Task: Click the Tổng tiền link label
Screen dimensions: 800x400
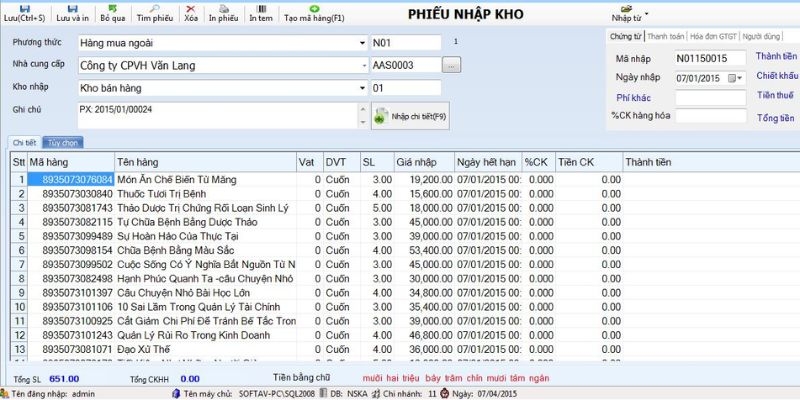Action: click(x=776, y=118)
